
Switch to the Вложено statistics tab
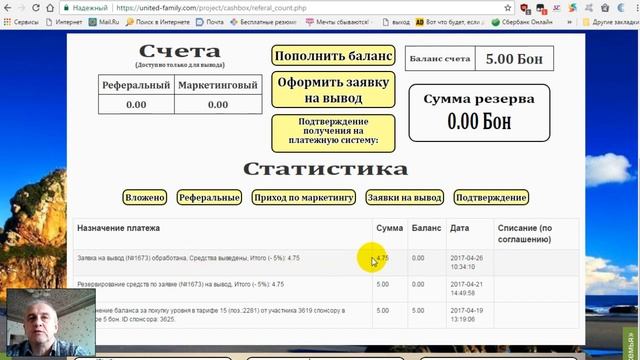pyautogui.click(x=144, y=197)
